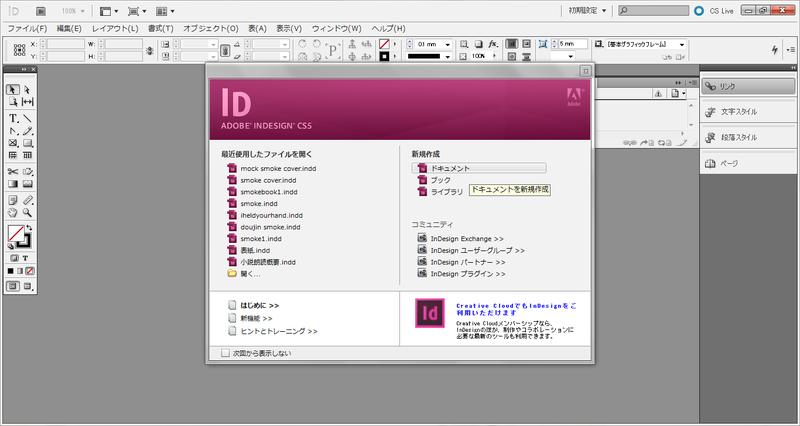Click the Apply None button in toolbox
The image size is (800, 426).
pos(31,271)
